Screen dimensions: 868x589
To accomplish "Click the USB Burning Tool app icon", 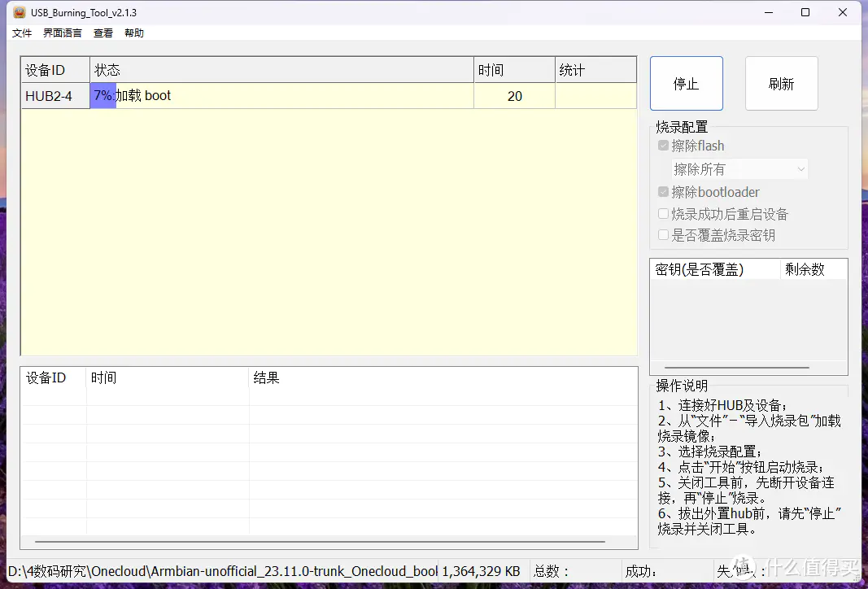I will click(x=20, y=12).
